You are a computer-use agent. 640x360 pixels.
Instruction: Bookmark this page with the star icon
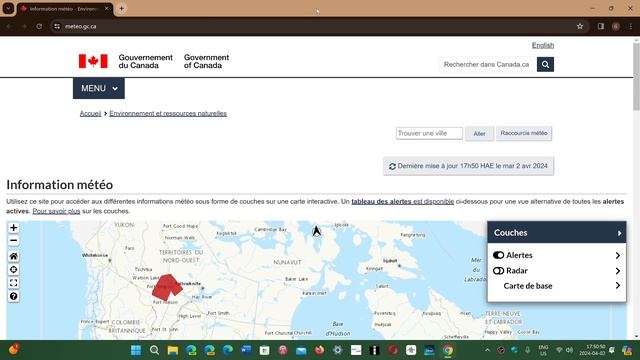580,27
